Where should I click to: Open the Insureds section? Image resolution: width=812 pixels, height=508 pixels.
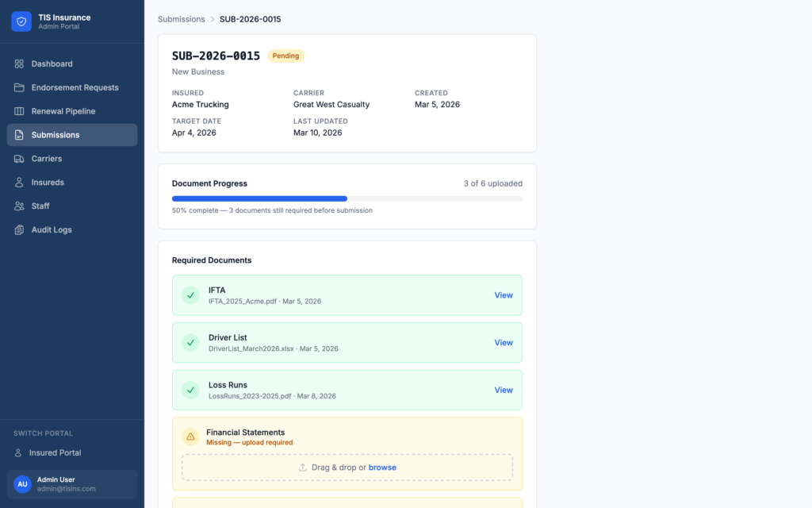72,183
